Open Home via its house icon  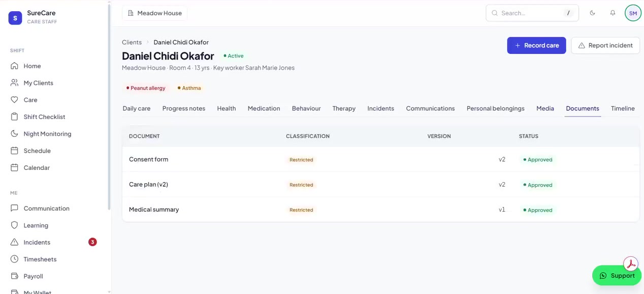click(14, 66)
